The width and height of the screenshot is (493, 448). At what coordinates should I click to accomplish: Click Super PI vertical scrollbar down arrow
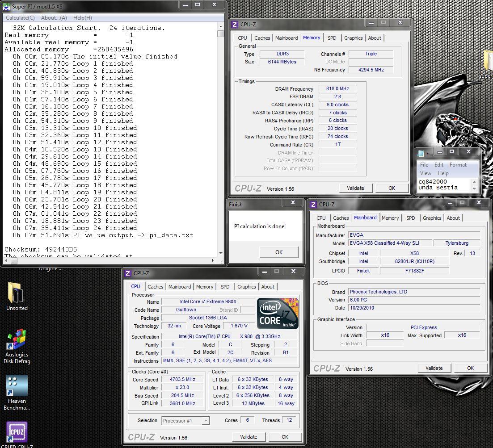pyautogui.click(x=221, y=253)
